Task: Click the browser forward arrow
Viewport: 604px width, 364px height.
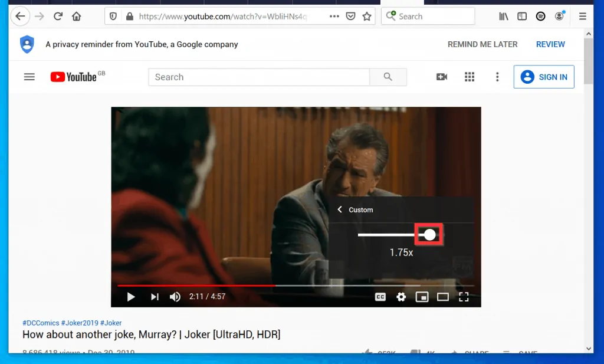Action: (40, 17)
